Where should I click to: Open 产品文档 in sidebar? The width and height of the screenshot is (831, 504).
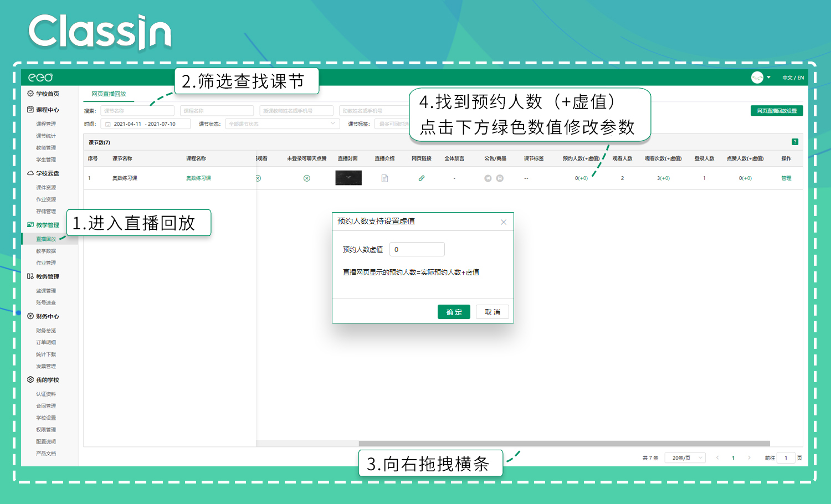[x=46, y=454]
